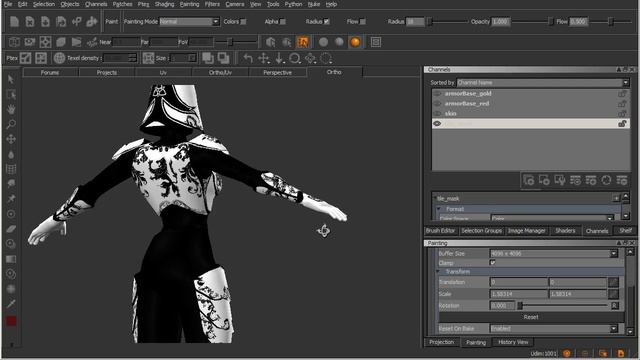This screenshot has width=640, height=360.
Task: Click the Translation first value field
Action: (x=518, y=282)
